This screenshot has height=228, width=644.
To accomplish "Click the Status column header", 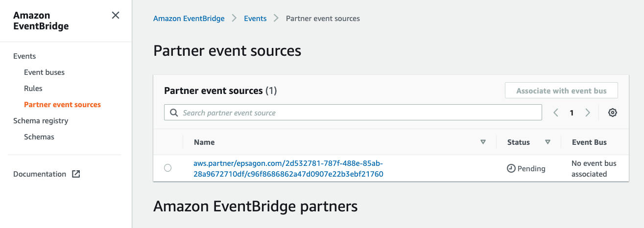I will 519,142.
